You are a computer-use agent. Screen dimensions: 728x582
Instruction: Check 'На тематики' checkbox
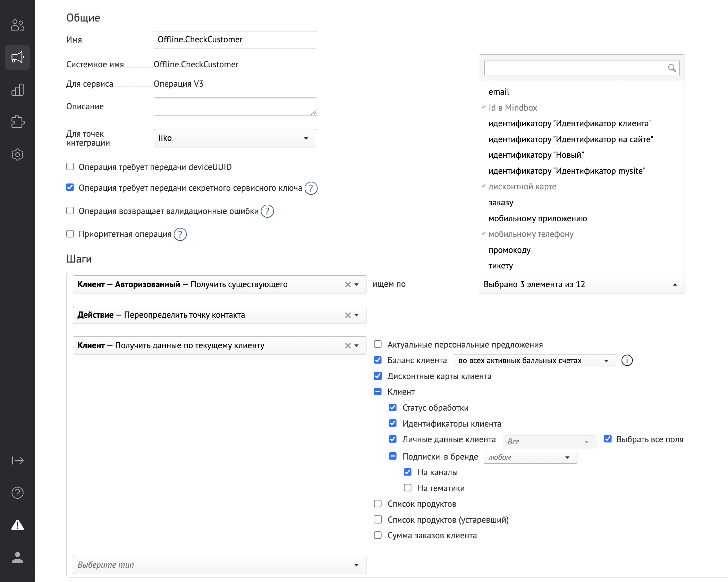point(408,488)
